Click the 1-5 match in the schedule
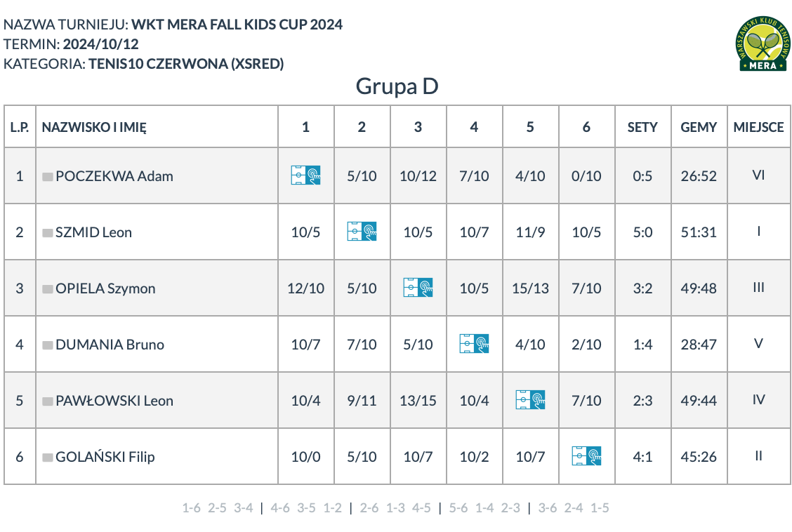Viewport: 792px width, 532px height. tap(600, 507)
